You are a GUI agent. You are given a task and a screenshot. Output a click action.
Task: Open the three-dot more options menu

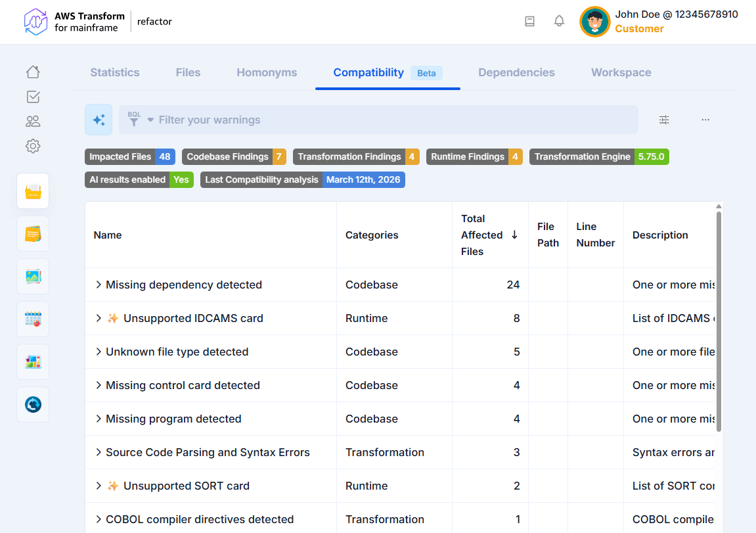coord(705,120)
